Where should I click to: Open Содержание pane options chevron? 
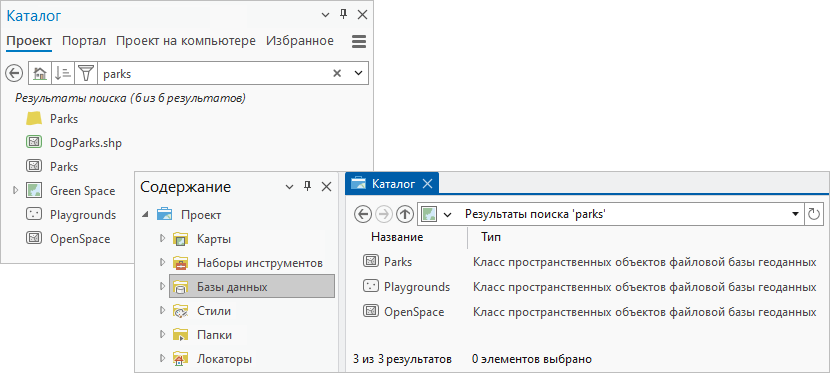coord(290,187)
